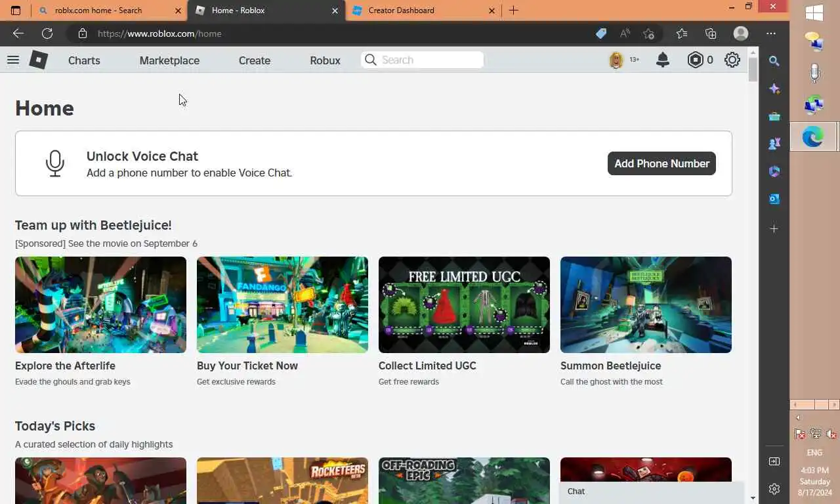840x504 pixels.
Task: Open a new browser tab
Action: click(514, 10)
